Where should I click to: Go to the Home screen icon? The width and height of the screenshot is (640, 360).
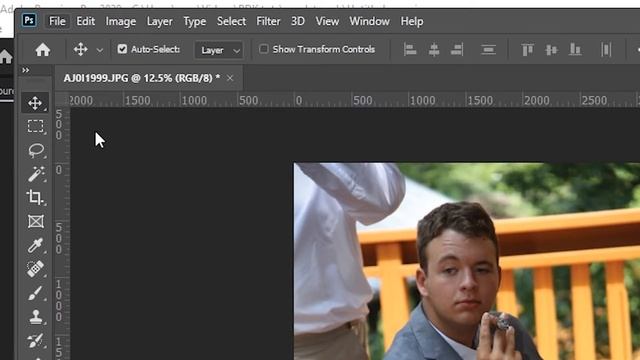click(x=42, y=50)
